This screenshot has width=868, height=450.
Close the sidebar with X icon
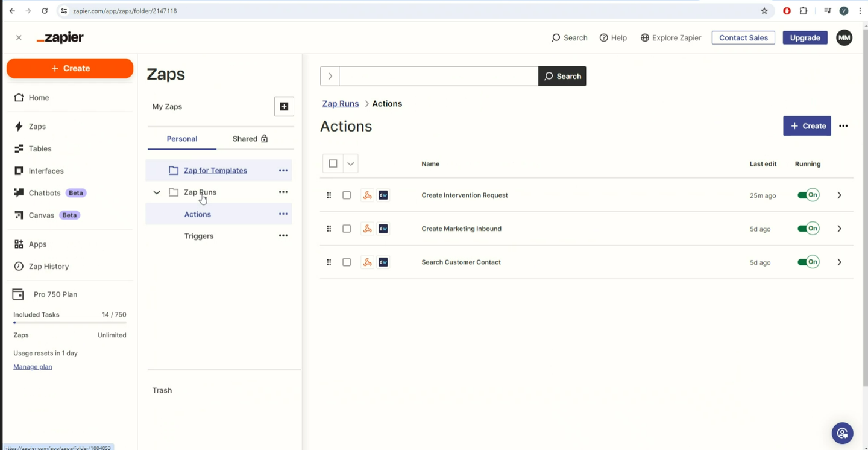click(x=19, y=37)
